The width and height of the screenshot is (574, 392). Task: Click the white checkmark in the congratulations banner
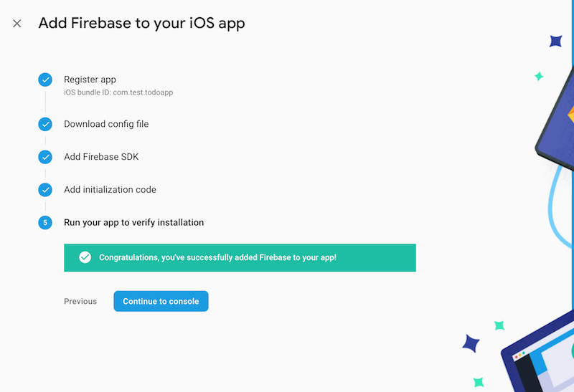(85, 257)
